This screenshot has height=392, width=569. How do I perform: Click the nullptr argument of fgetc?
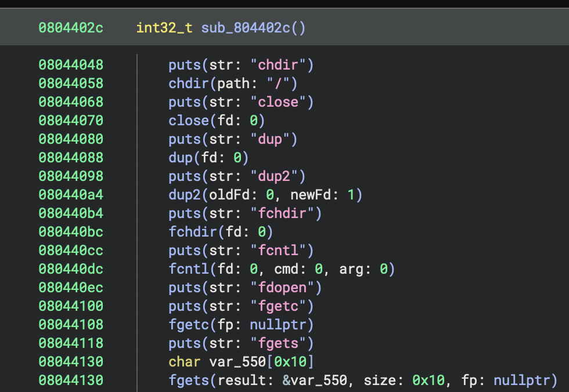(280, 324)
